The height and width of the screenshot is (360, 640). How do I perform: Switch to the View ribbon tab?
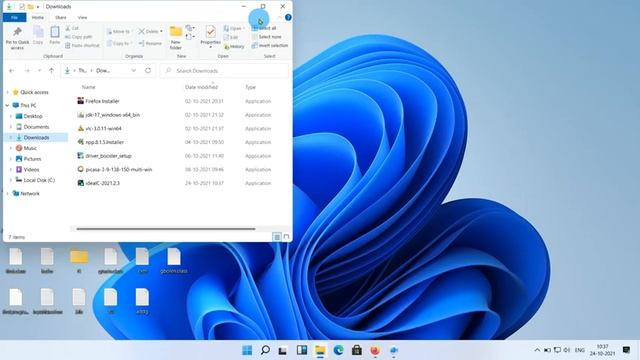click(82, 18)
